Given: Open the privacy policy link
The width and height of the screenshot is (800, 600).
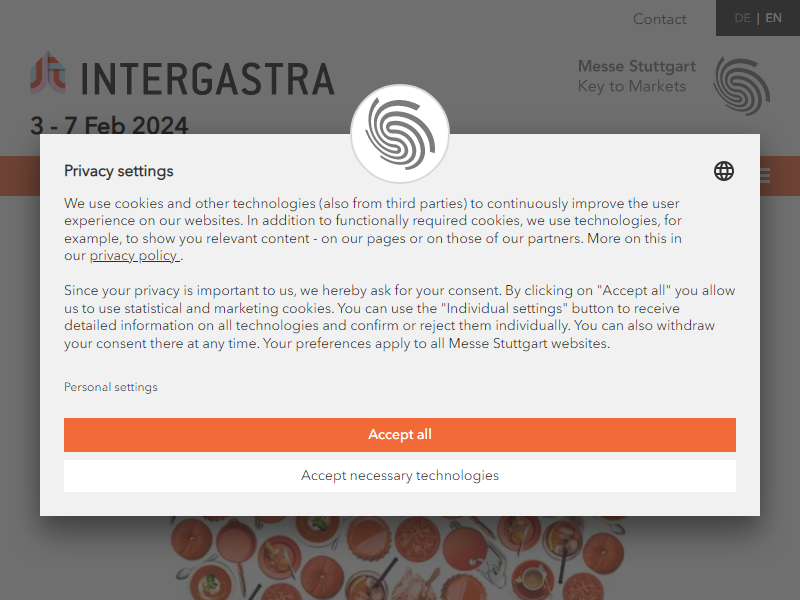Looking at the screenshot, I should [135, 256].
